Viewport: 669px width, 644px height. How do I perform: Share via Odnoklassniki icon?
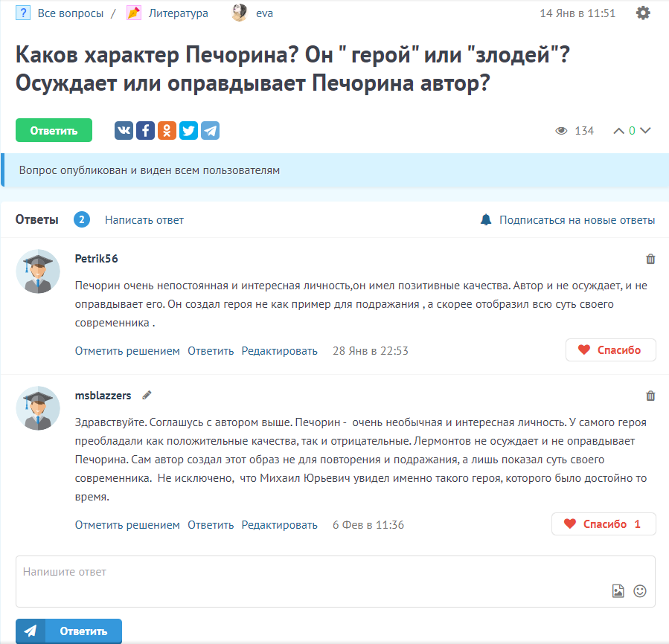tap(167, 130)
